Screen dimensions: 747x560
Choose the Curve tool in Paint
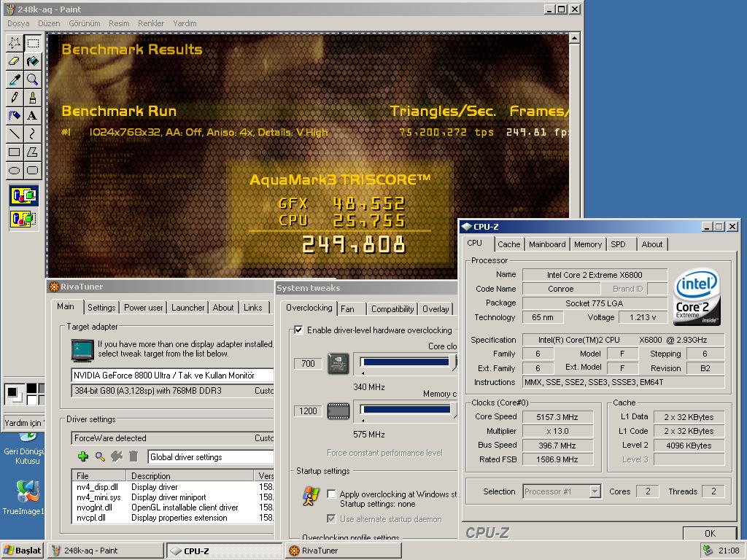[32, 134]
